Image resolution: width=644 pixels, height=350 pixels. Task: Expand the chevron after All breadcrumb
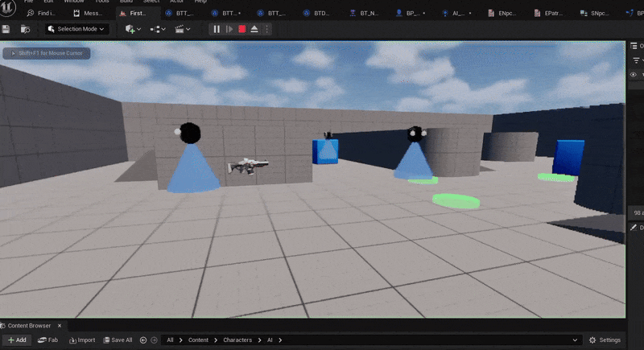point(180,340)
